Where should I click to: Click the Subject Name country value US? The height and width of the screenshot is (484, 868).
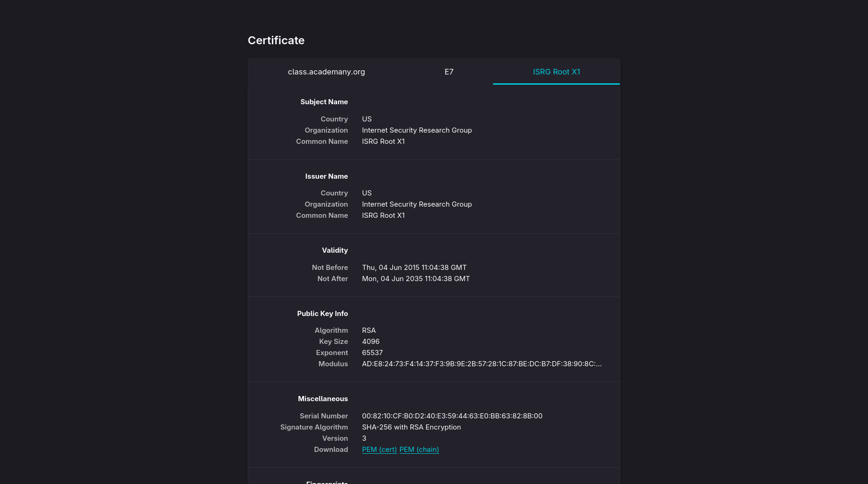point(367,119)
